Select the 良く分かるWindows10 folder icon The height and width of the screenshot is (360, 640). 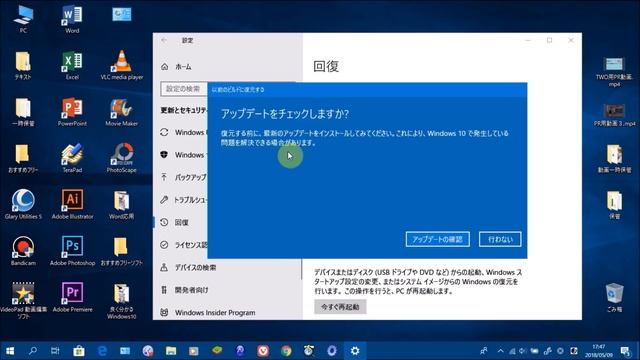pos(122,301)
